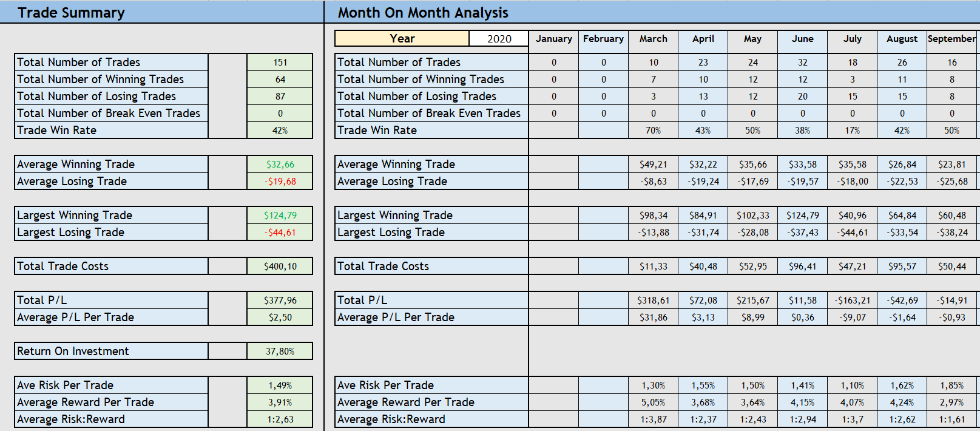Select the February column header
Image resolution: width=980 pixels, height=431 pixels.
(604, 39)
